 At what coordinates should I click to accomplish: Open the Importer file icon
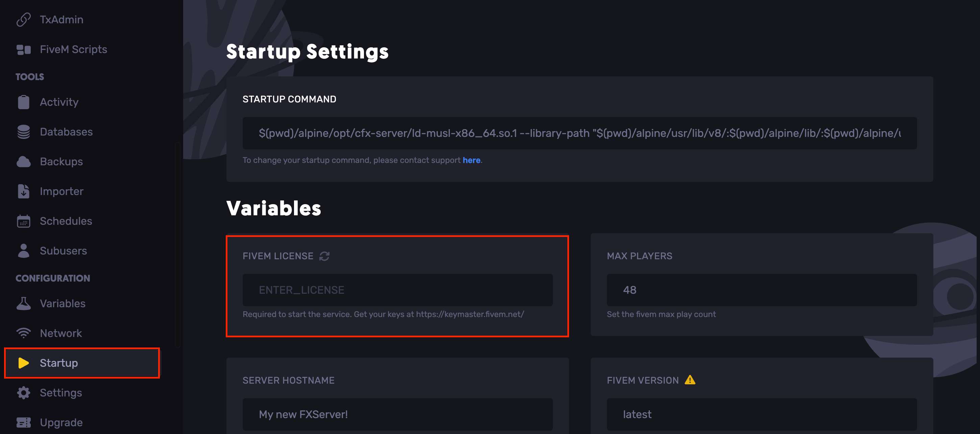(23, 191)
